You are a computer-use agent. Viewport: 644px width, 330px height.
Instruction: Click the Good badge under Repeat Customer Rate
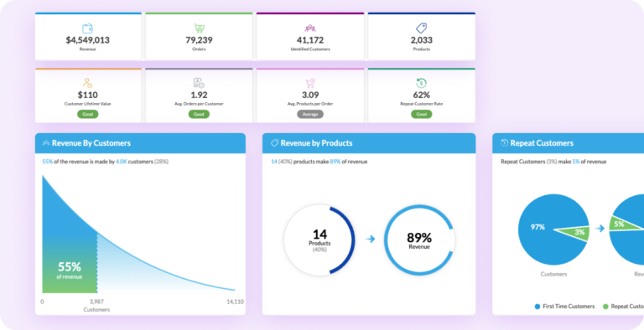coord(422,114)
